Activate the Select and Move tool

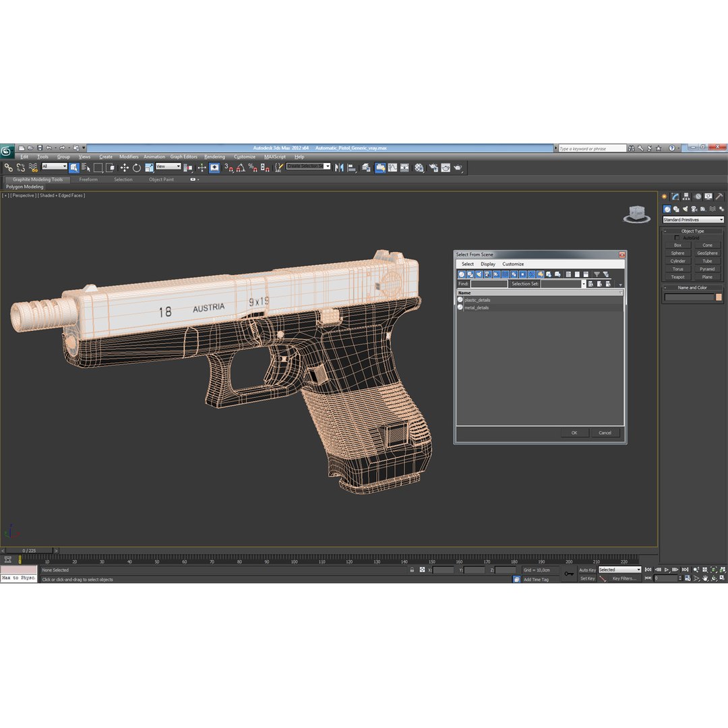pyautogui.click(x=125, y=168)
